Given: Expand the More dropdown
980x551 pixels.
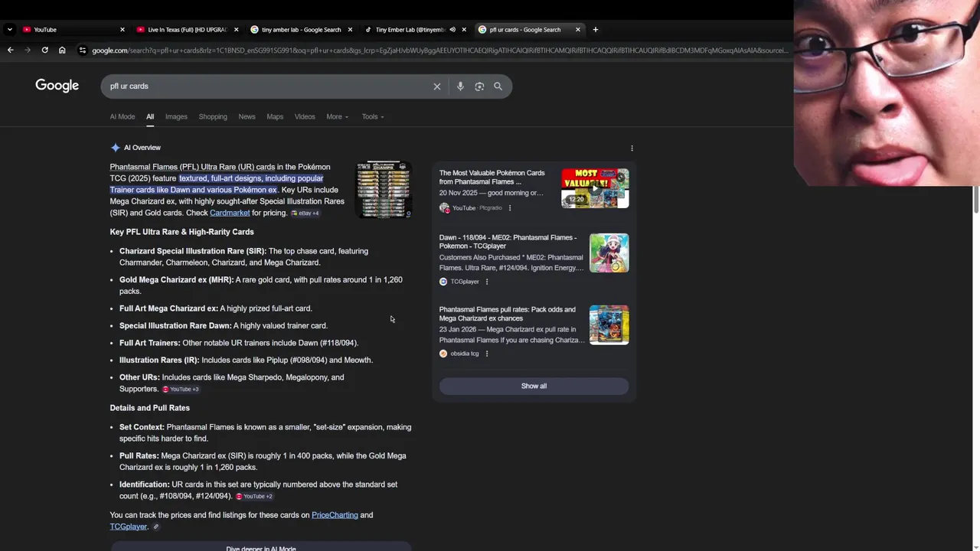Looking at the screenshot, I should tap(337, 117).
